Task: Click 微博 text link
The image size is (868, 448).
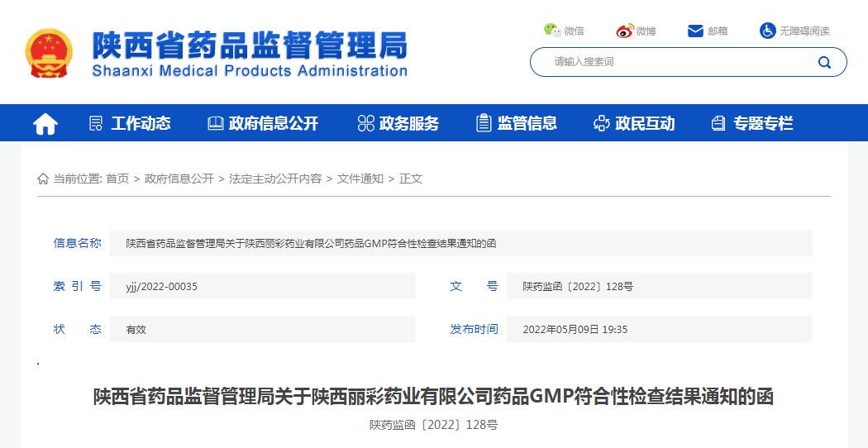Action: coord(646,31)
